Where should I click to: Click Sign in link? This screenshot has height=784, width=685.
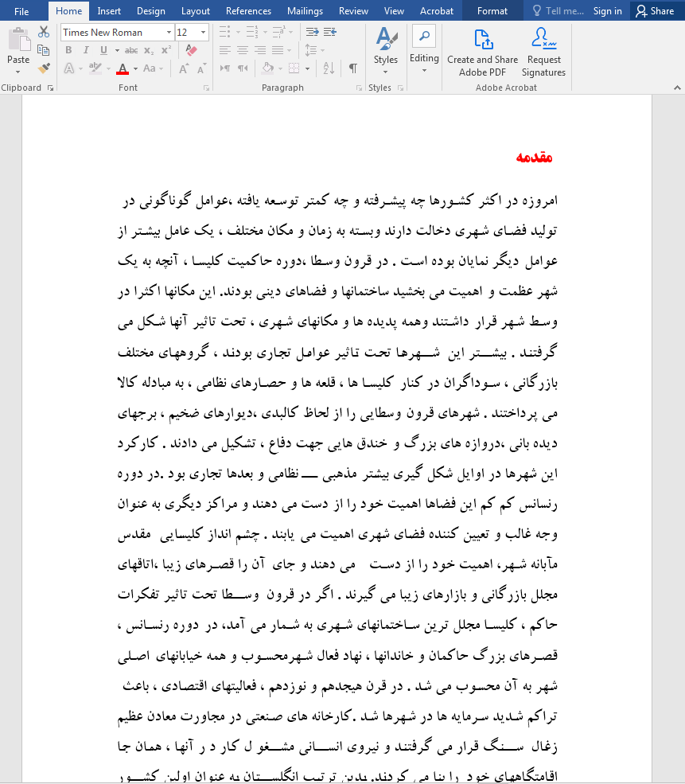point(607,11)
